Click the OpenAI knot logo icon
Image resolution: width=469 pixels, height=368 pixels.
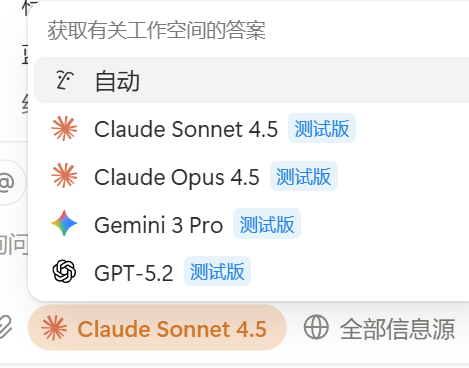tap(64, 271)
